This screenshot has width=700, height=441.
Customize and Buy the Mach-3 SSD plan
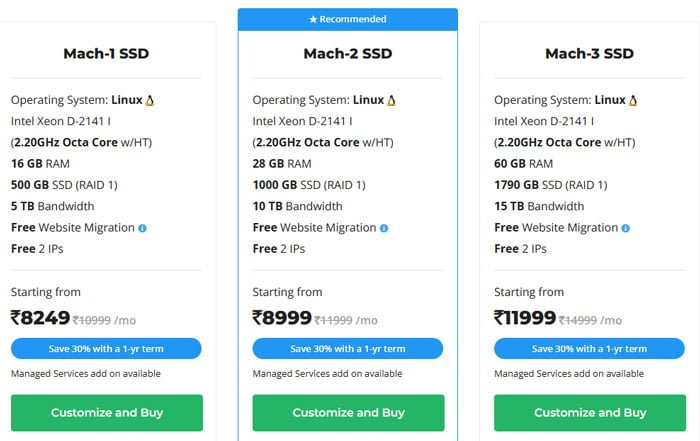[590, 412]
